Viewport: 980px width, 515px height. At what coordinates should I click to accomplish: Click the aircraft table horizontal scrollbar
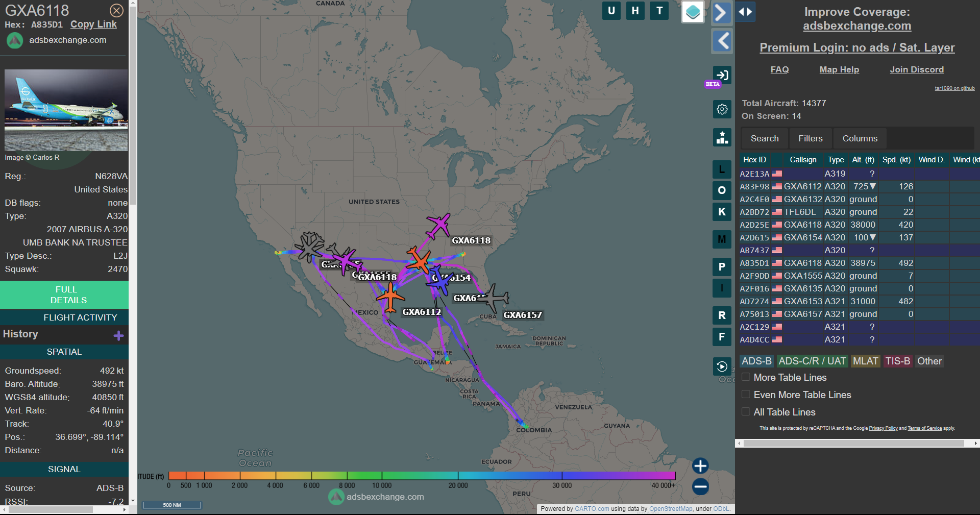pos(853,444)
